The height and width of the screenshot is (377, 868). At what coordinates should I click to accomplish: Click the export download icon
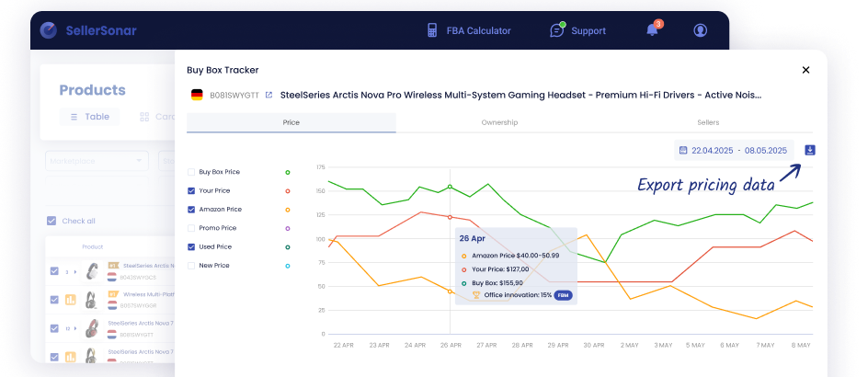point(810,150)
